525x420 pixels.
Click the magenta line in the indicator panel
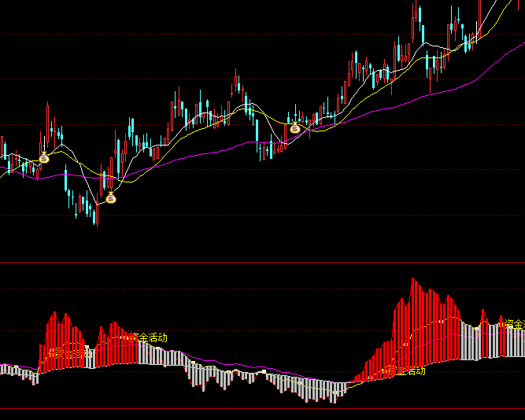point(236,366)
